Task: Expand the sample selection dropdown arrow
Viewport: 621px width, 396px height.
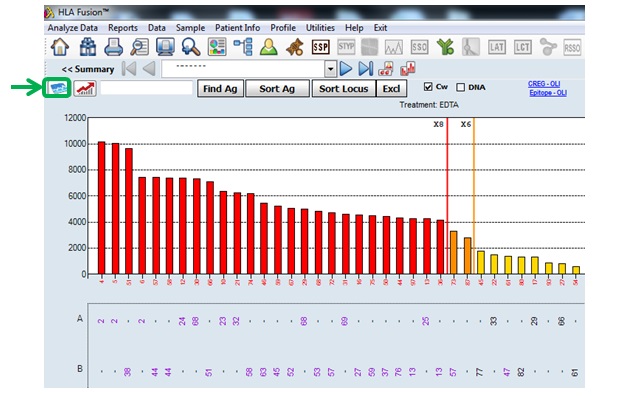Action: tap(330, 69)
